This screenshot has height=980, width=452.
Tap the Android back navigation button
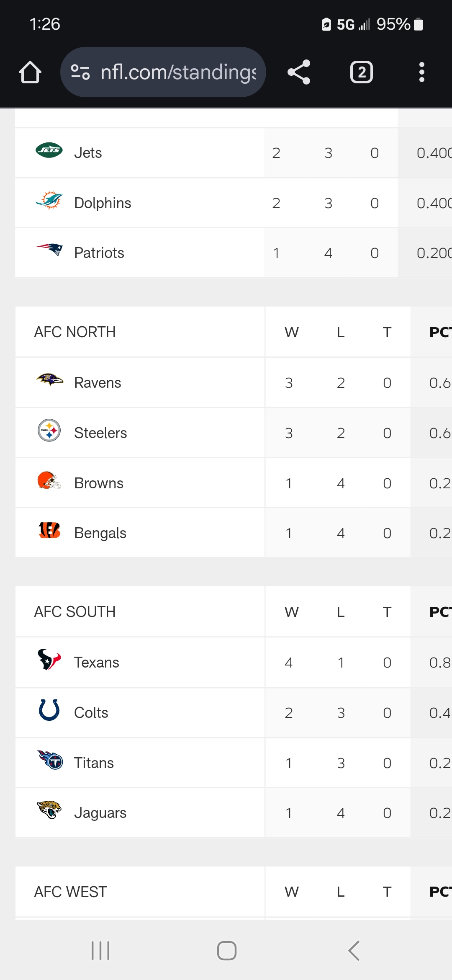coord(354,951)
